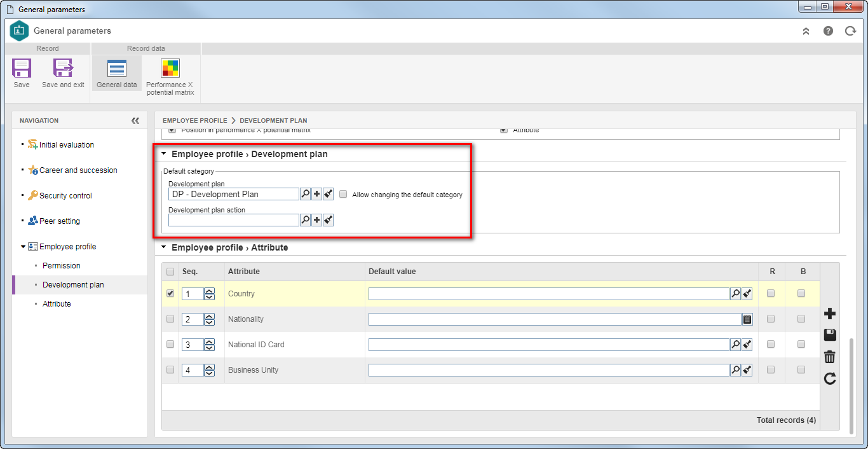Check the R checkbox for Nationality
The height and width of the screenshot is (449, 868).
(771, 319)
